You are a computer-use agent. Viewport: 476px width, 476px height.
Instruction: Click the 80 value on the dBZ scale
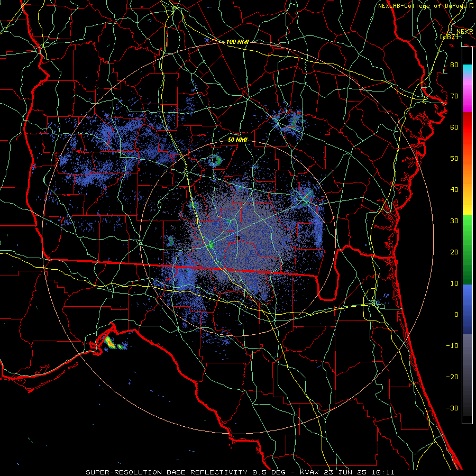454,65
